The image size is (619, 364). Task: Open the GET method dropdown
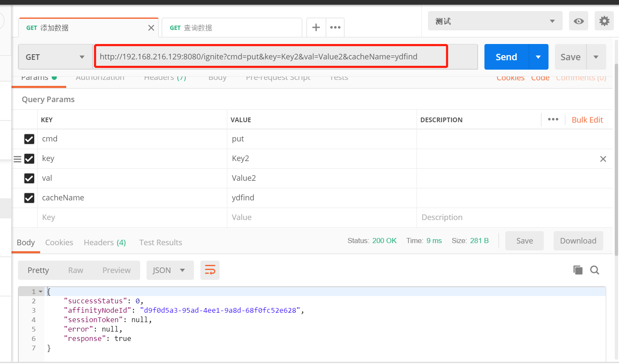click(x=56, y=56)
